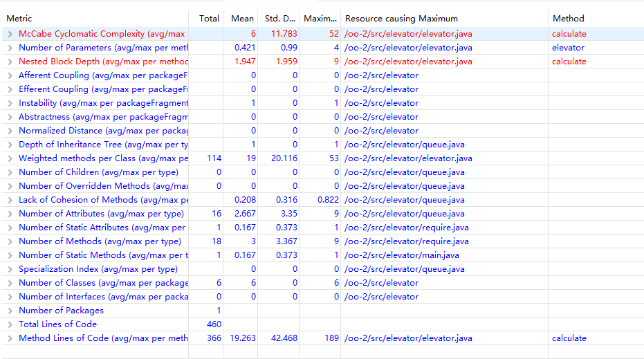Click the calculate method in McCabe row
The height and width of the screenshot is (359, 644).
(569, 34)
